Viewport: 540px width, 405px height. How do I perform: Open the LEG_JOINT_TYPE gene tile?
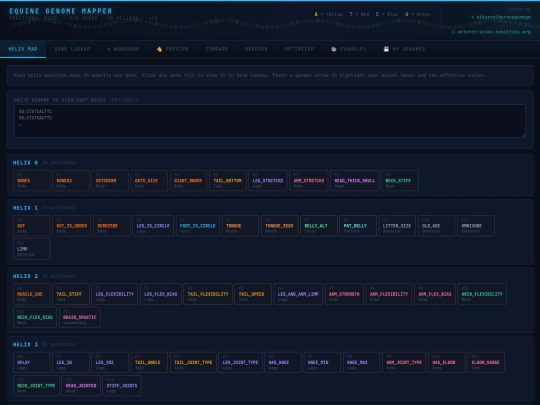click(x=240, y=362)
